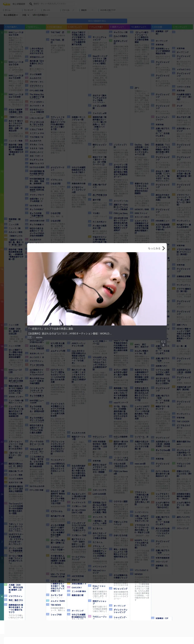Open the ABEMA ad video thumbnail
The image size is (194, 644).
[x=97, y=289]
